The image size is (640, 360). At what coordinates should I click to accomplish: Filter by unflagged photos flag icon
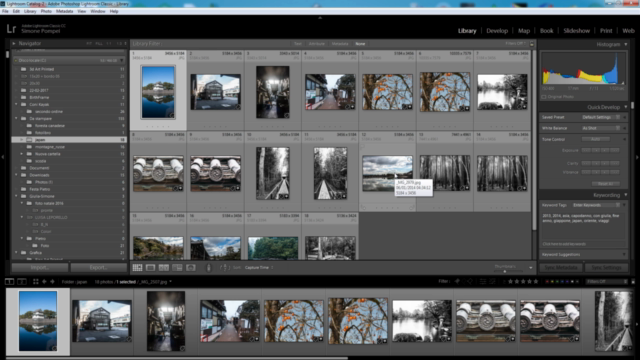point(464,281)
